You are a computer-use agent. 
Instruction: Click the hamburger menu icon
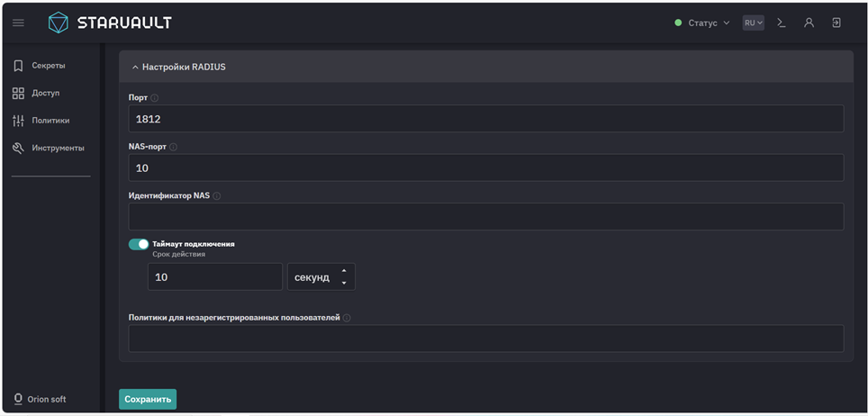(x=18, y=23)
